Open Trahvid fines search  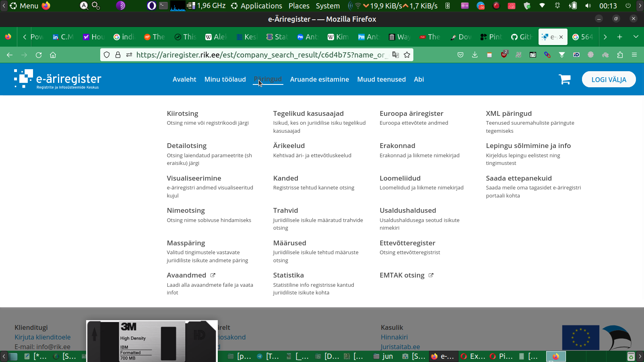(286, 210)
